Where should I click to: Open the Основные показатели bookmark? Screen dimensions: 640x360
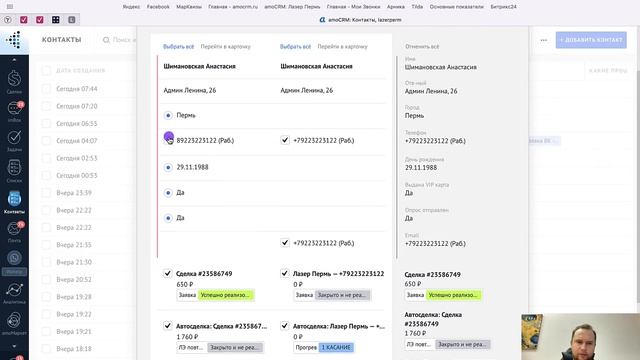click(x=456, y=7)
